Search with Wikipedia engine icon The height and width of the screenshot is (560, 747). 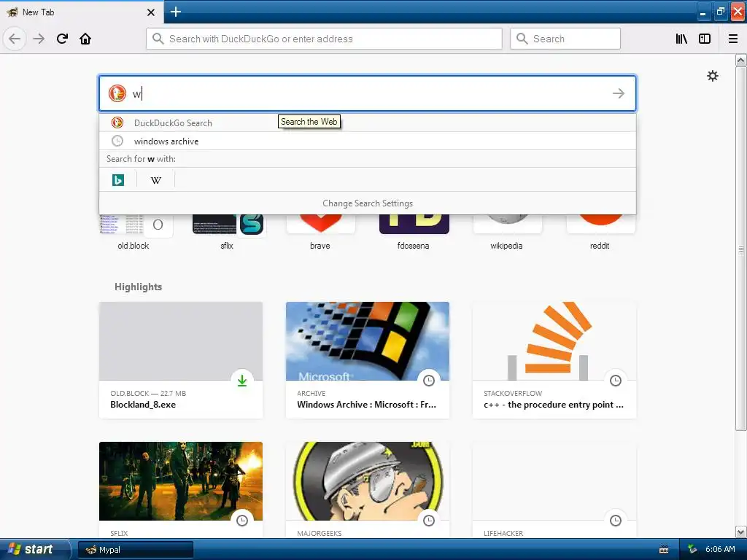[156, 180]
